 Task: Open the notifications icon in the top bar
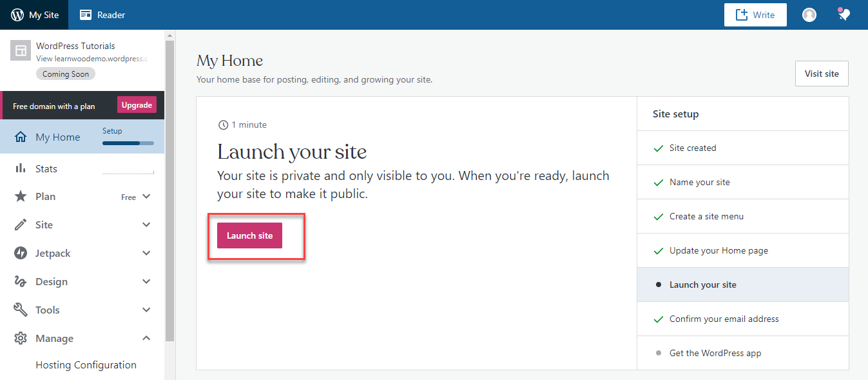click(844, 14)
